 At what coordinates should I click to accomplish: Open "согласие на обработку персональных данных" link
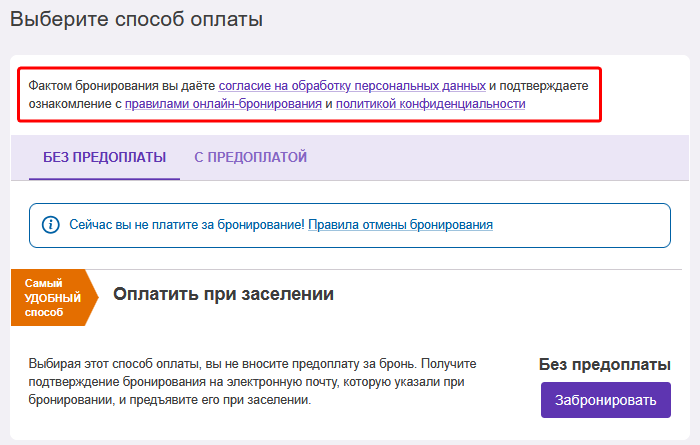pos(352,85)
